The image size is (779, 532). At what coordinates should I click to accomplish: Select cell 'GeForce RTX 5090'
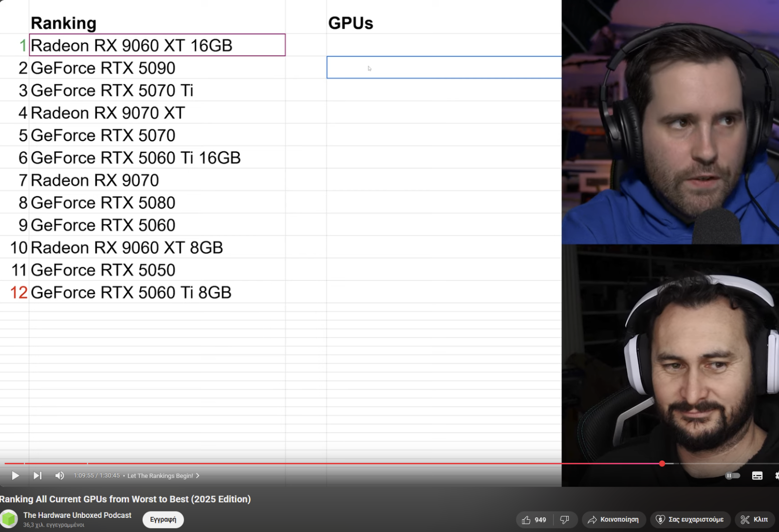[157, 68]
